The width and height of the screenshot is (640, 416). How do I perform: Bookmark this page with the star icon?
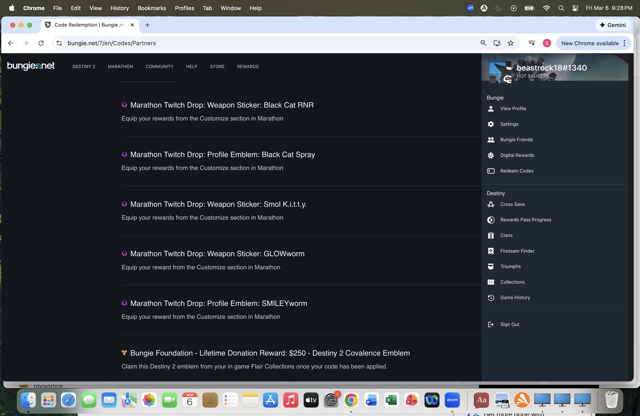tap(511, 43)
